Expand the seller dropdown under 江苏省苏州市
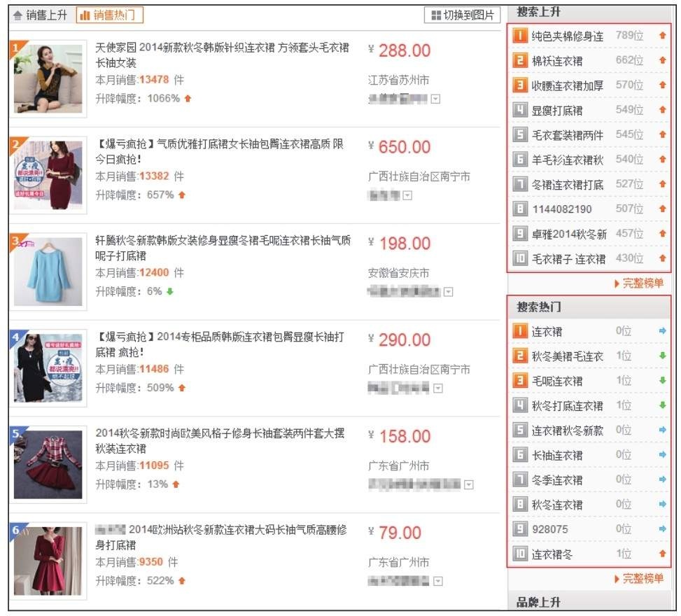Image resolution: width=681 pixels, height=616 pixels. point(437,99)
